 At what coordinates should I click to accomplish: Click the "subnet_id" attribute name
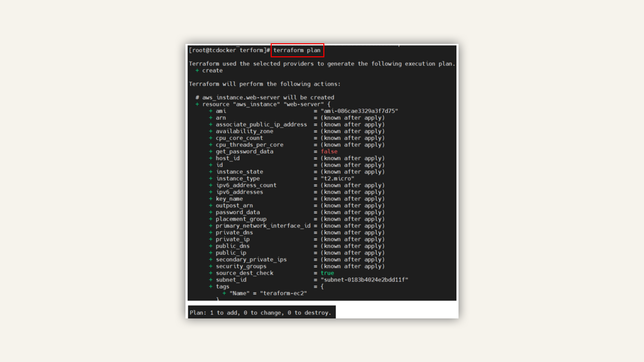click(231, 280)
